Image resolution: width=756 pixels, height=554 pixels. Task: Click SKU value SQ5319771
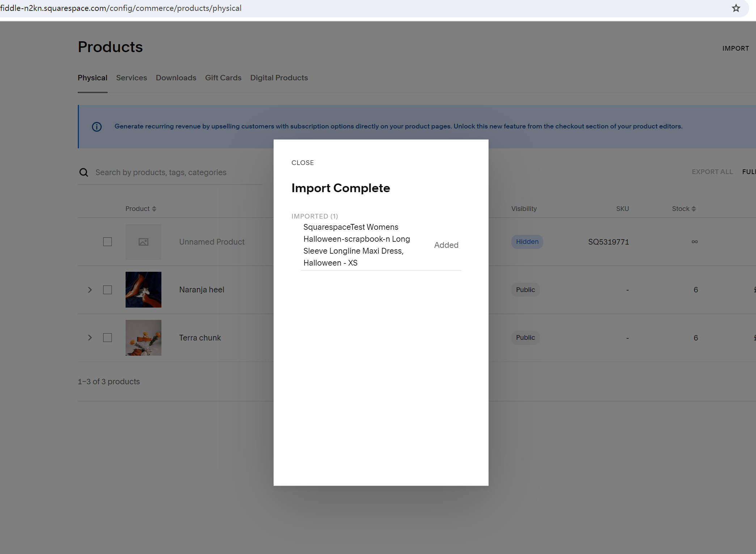click(608, 242)
